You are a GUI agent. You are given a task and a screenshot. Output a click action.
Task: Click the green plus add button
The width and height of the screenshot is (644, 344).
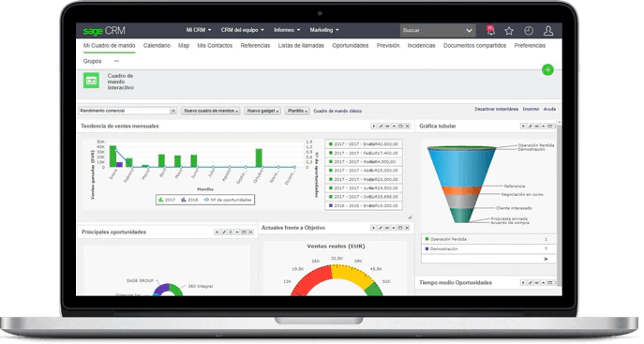pyautogui.click(x=547, y=69)
